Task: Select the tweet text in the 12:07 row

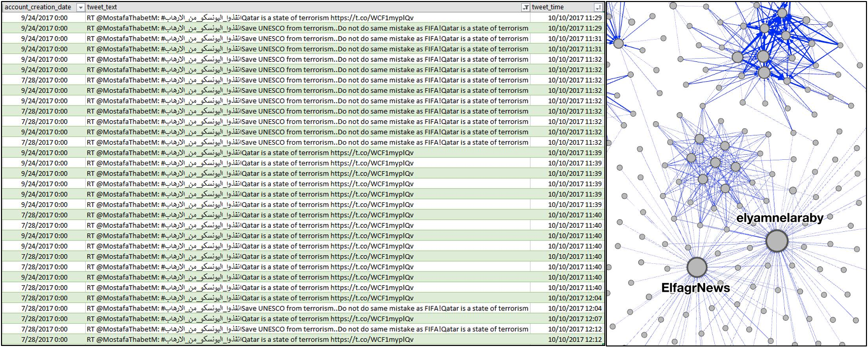Action: tap(249, 319)
